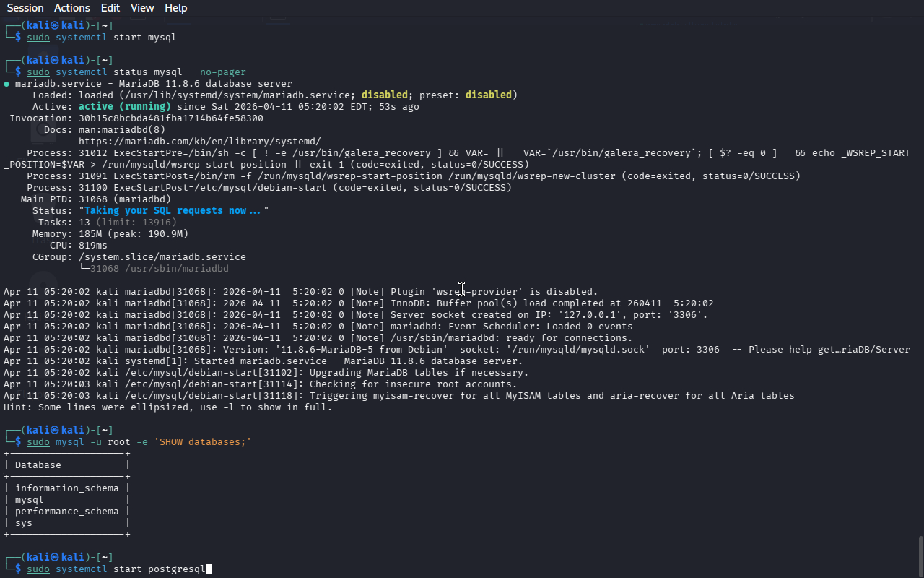The width and height of the screenshot is (924, 578).
Task: Click the green mariadb.service status dot
Action: [6, 84]
